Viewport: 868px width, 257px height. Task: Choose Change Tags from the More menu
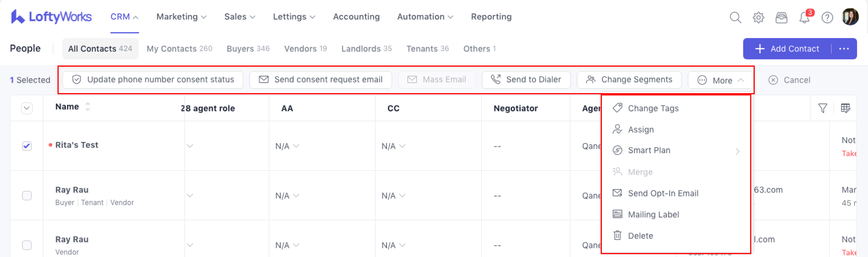click(x=653, y=108)
